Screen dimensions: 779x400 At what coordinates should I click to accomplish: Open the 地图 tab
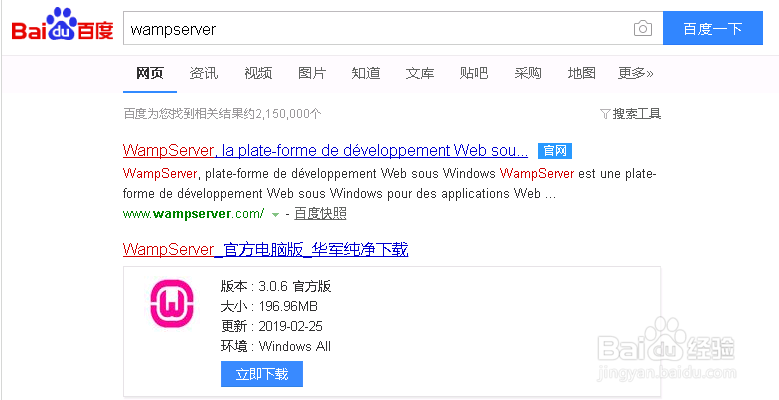[581, 73]
